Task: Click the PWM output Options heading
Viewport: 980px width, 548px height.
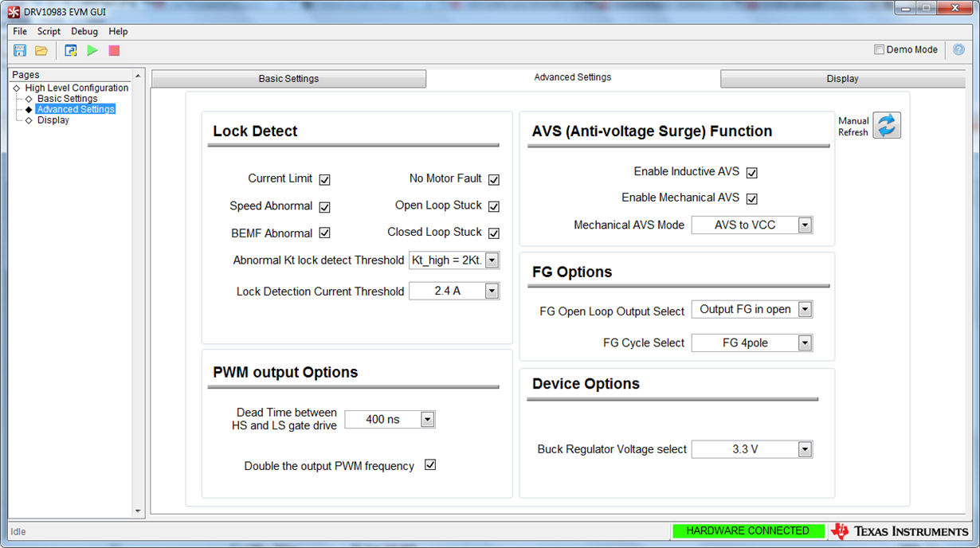Action: tap(285, 373)
